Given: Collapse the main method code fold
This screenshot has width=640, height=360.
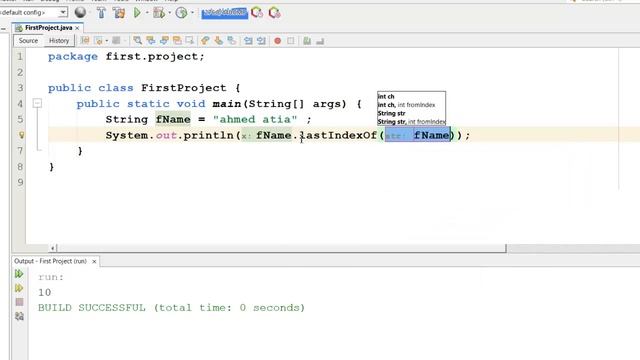Looking at the screenshot, I should [x=37, y=103].
